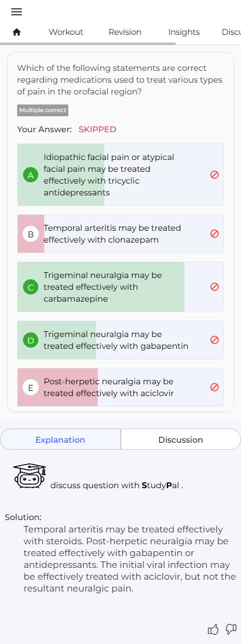Select option A circle badge
Image resolution: width=241 pixels, height=644 pixels.
coord(30,176)
